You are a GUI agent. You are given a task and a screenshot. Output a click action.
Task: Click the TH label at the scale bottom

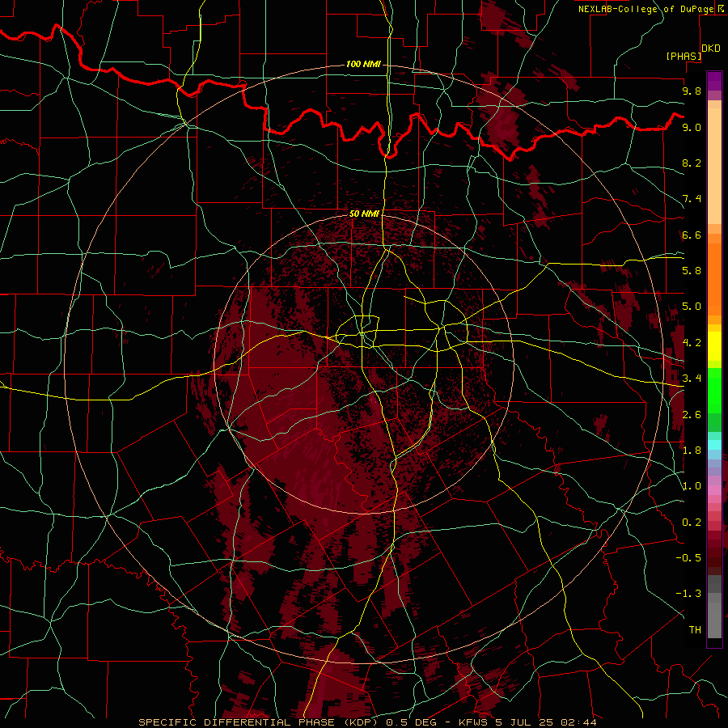[695, 630]
